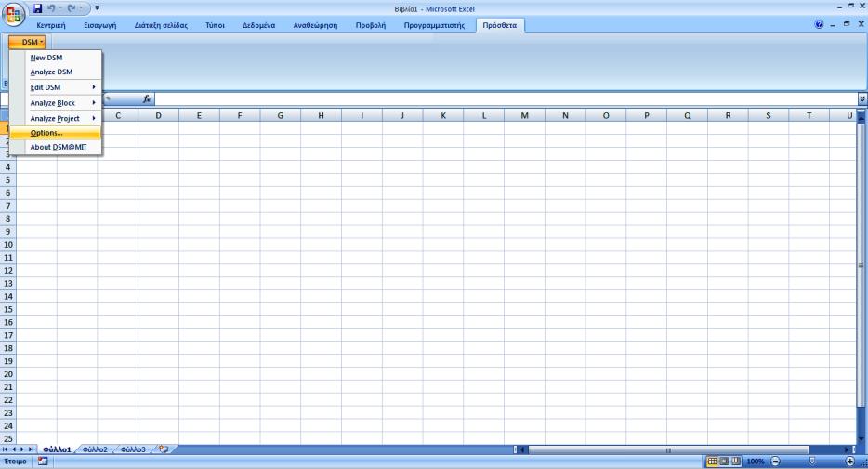
Task: Select column M header
Action: coord(524,115)
